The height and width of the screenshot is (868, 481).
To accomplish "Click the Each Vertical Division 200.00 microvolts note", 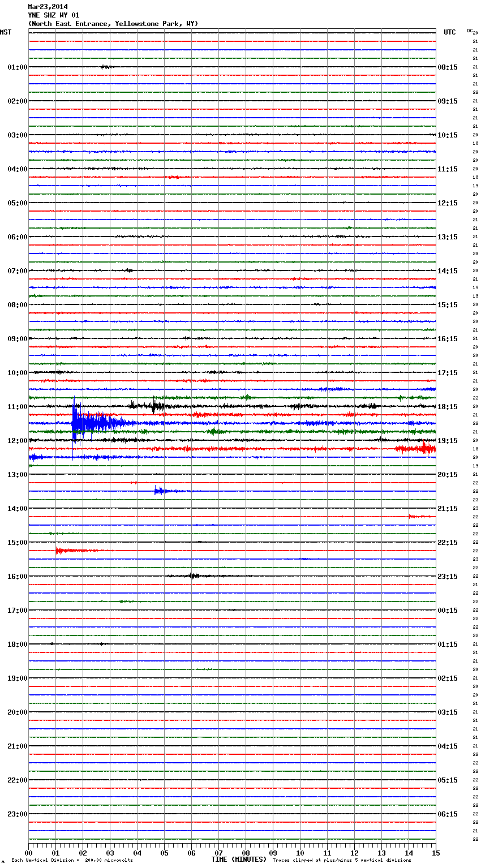I will tap(72, 861).
